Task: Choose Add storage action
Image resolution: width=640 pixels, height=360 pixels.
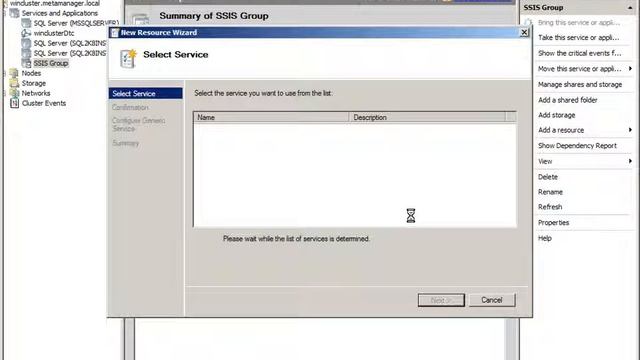Action: pyautogui.click(x=557, y=115)
